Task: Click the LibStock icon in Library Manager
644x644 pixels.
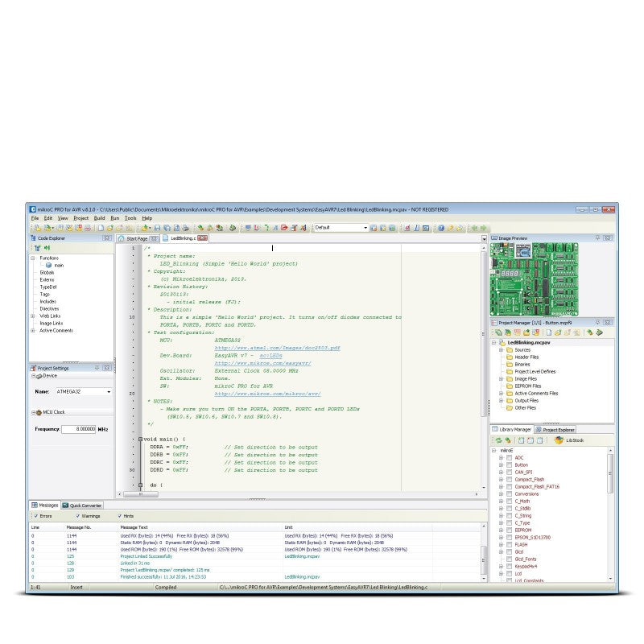Action: click(558, 440)
